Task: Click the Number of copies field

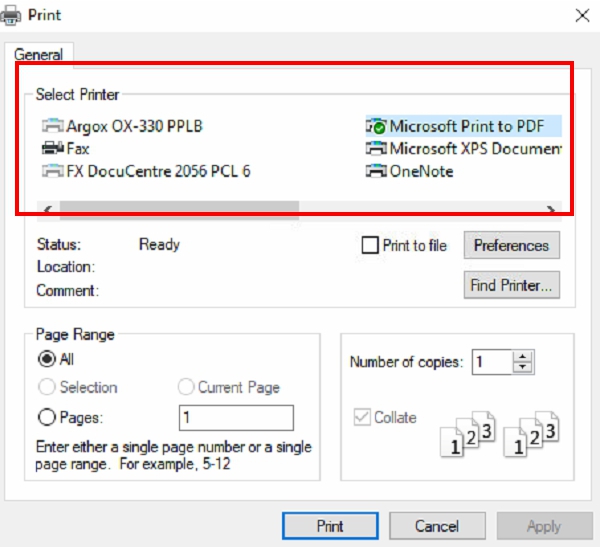Action: coord(492,362)
